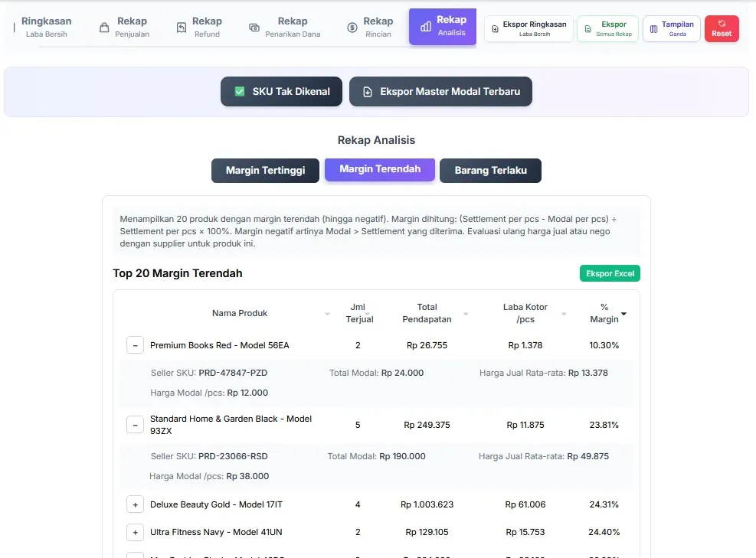This screenshot has width=756, height=558.
Task: Switch to the Barang Terlaku tab
Action: pyautogui.click(x=490, y=171)
